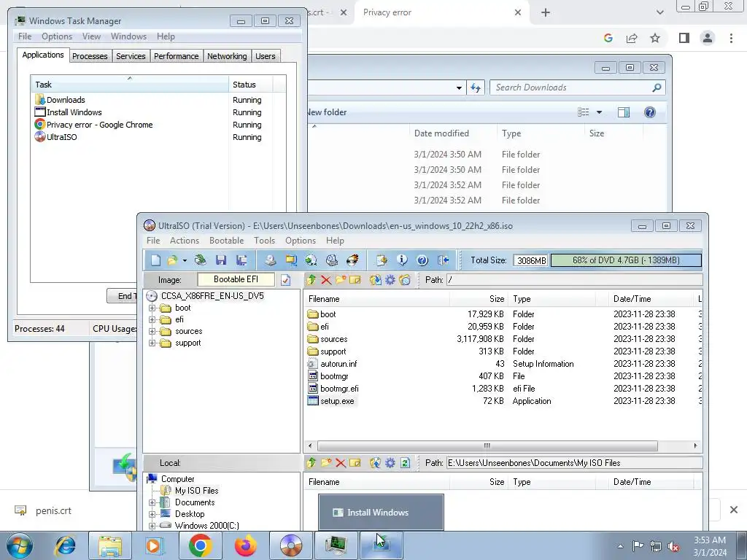The width and height of the screenshot is (747, 560).
Task: Open the Explorer address bar dropdown arrow
Action: [x=459, y=87]
